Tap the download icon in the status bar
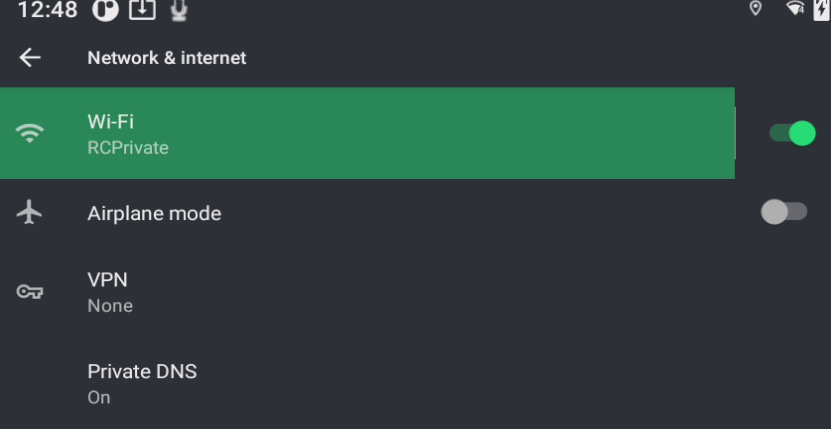Image resolution: width=831 pixels, height=429 pixels. [144, 10]
